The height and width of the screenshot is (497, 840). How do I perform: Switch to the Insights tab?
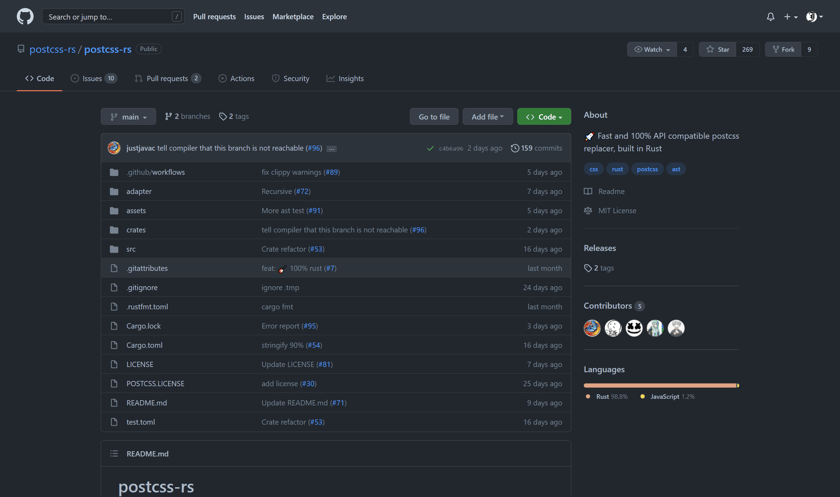(x=345, y=78)
